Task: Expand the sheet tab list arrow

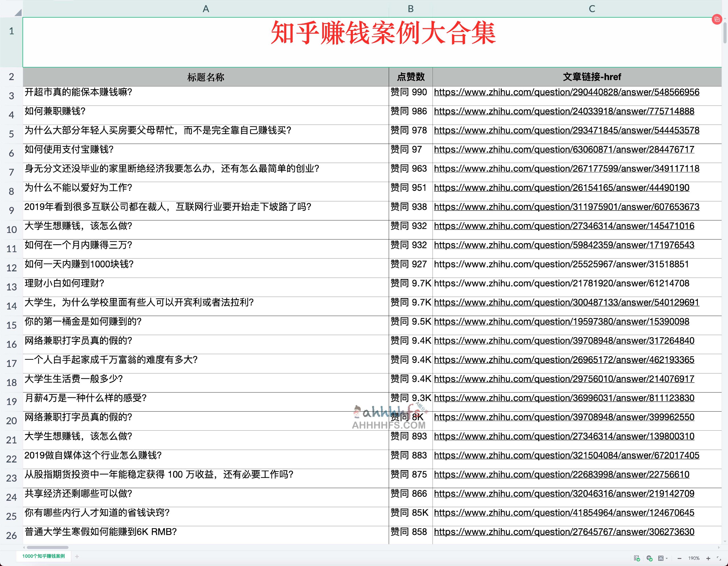Action: point(24,547)
